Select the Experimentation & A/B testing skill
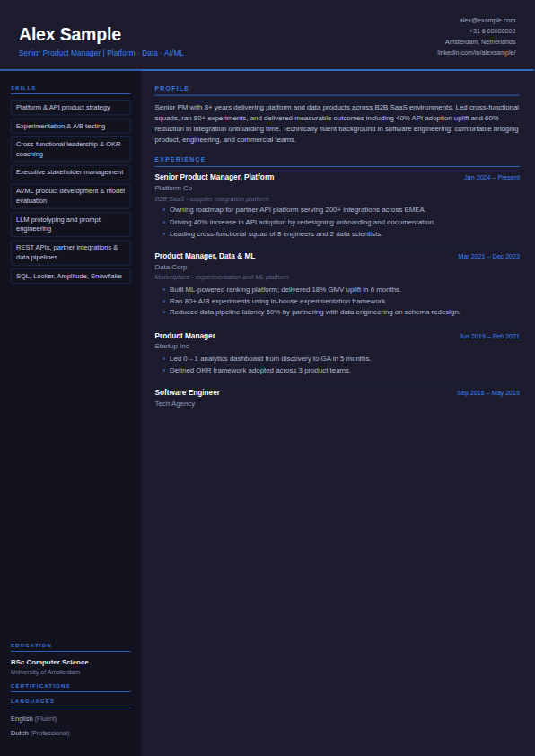Screen dimensions: 535x756 click(x=70, y=127)
